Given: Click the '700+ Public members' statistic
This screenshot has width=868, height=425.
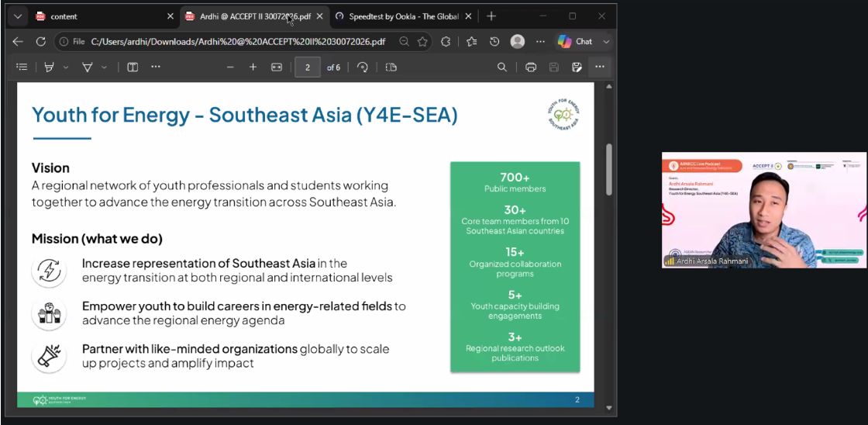Looking at the screenshot, I should [x=515, y=182].
